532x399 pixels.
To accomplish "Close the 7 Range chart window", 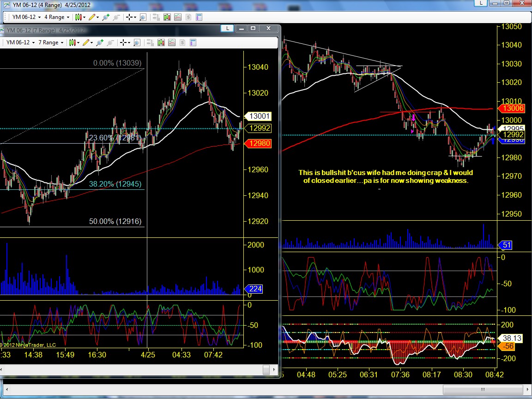I will (x=268, y=28).
